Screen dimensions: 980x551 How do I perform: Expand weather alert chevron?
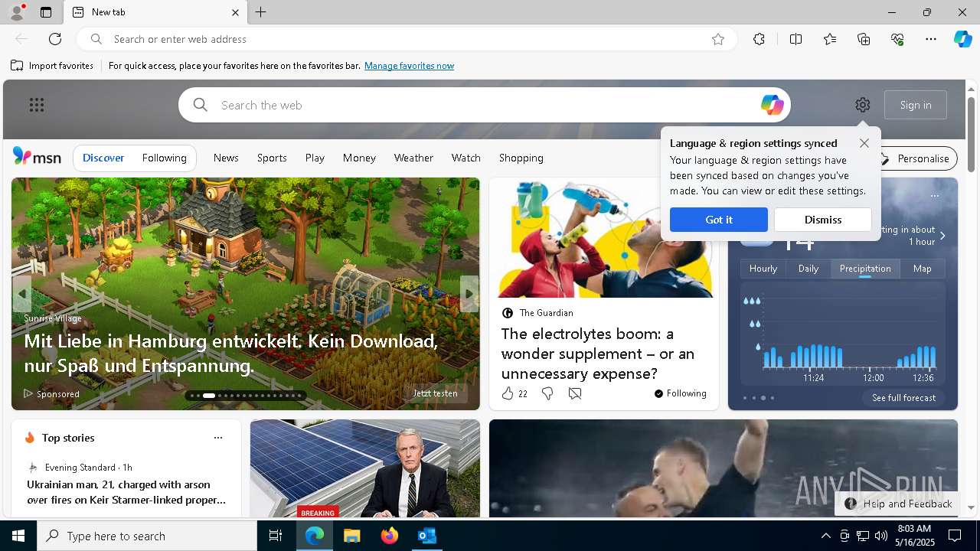942,236
